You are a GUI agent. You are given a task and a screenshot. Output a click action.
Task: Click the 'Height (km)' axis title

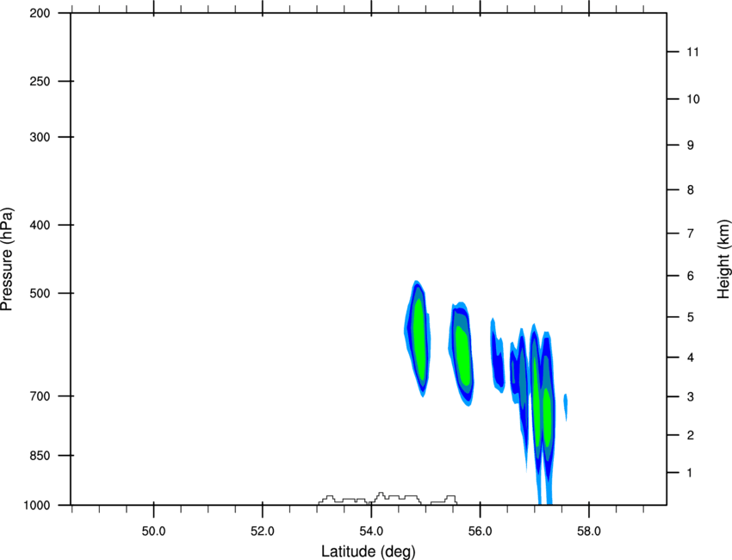(x=723, y=259)
